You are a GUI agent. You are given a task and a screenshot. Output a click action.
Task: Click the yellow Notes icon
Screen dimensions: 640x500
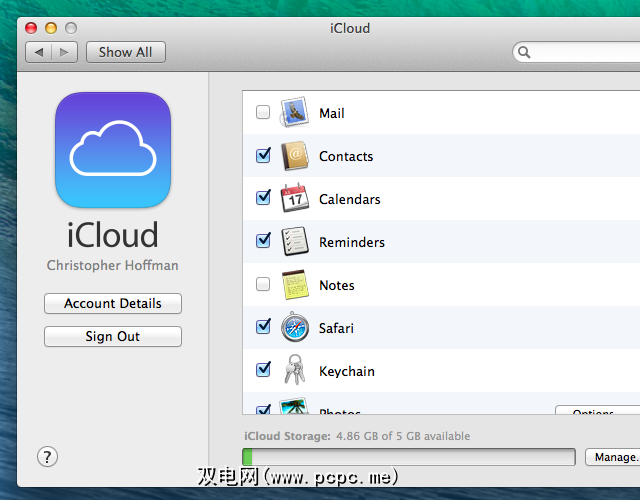tap(294, 285)
